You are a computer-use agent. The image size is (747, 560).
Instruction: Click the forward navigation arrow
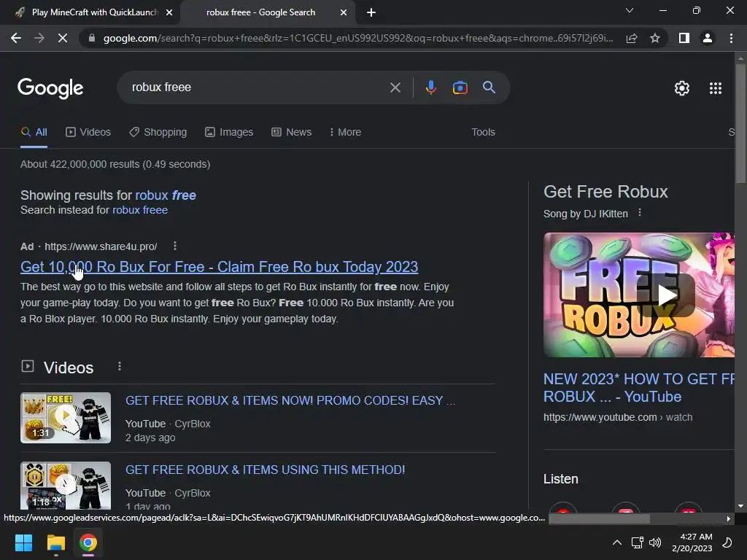[39, 38]
